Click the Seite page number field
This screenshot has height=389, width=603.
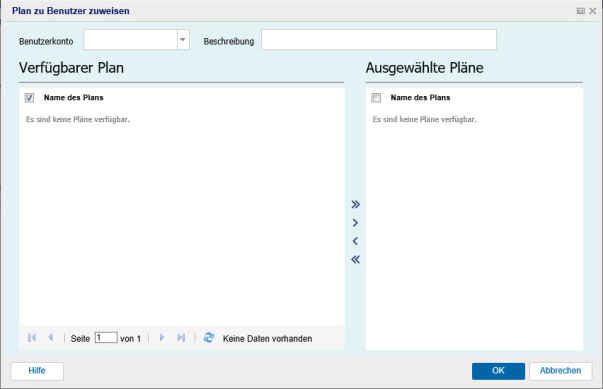(x=106, y=337)
